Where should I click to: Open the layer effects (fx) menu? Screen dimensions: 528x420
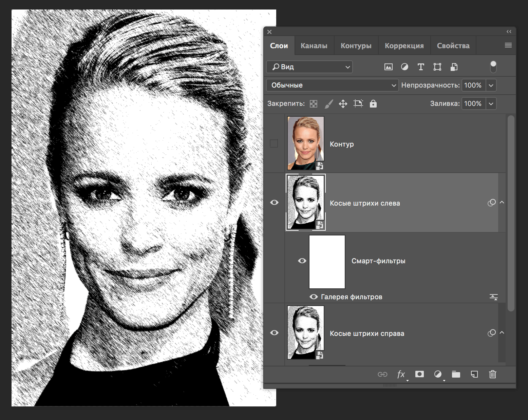(401, 374)
